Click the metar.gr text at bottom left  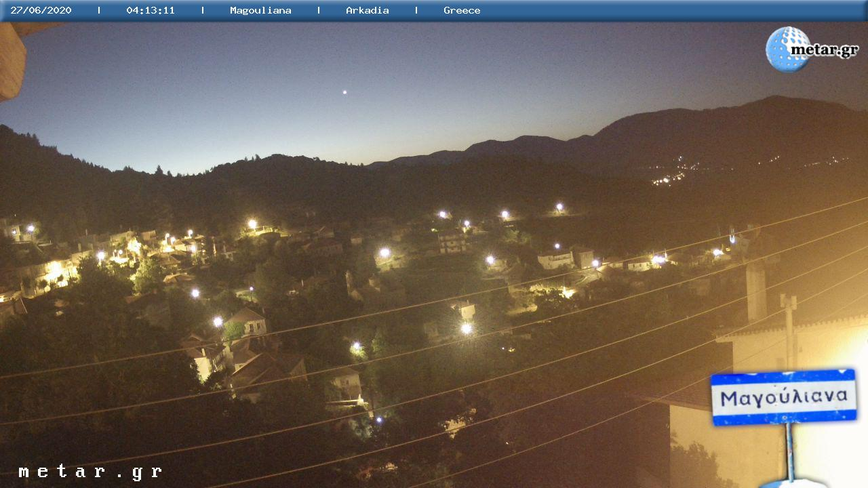(x=90, y=472)
